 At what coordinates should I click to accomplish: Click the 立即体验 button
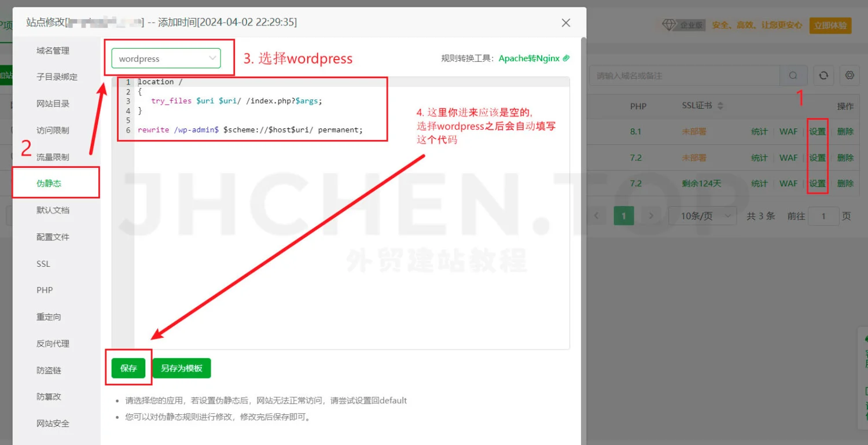click(830, 25)
